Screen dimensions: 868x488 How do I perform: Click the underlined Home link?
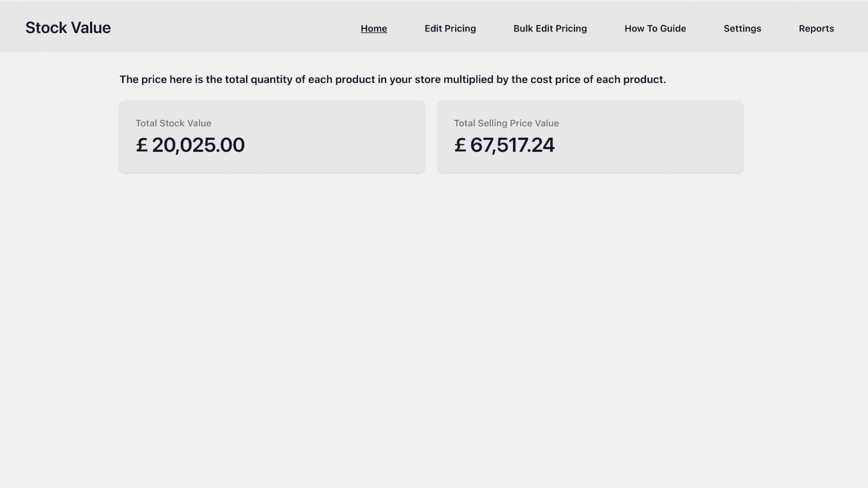pyautogui.click(x=374, y=28)
